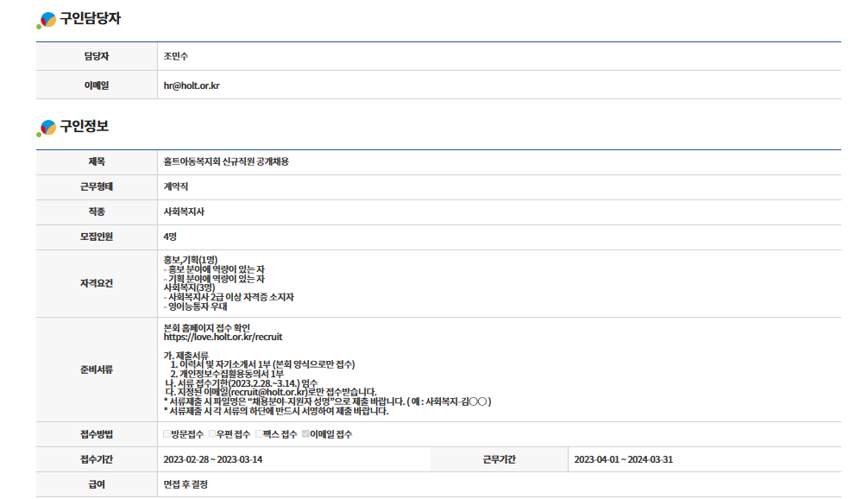Click 사회복지사 in the 직종 row
868x499 pixels.
click(x=184, y=212)
